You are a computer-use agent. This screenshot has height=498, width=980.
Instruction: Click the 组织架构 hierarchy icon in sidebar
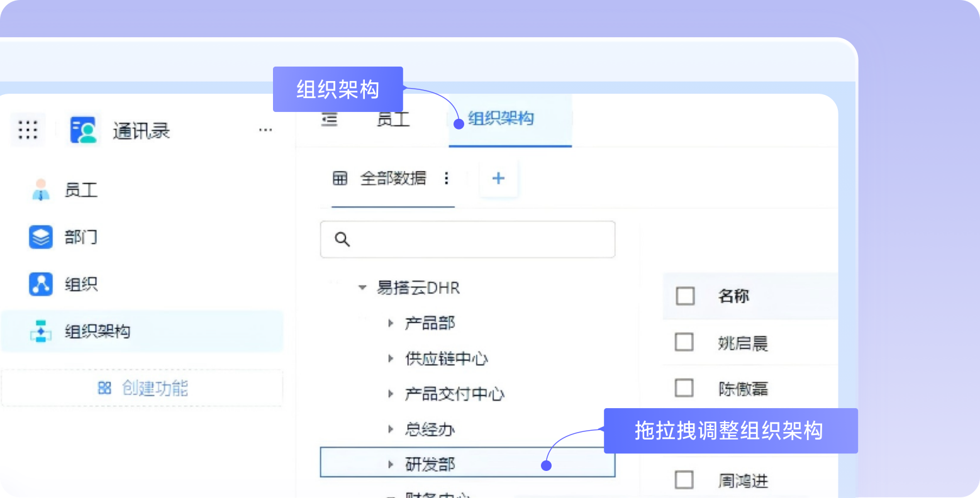click(41, 331)
